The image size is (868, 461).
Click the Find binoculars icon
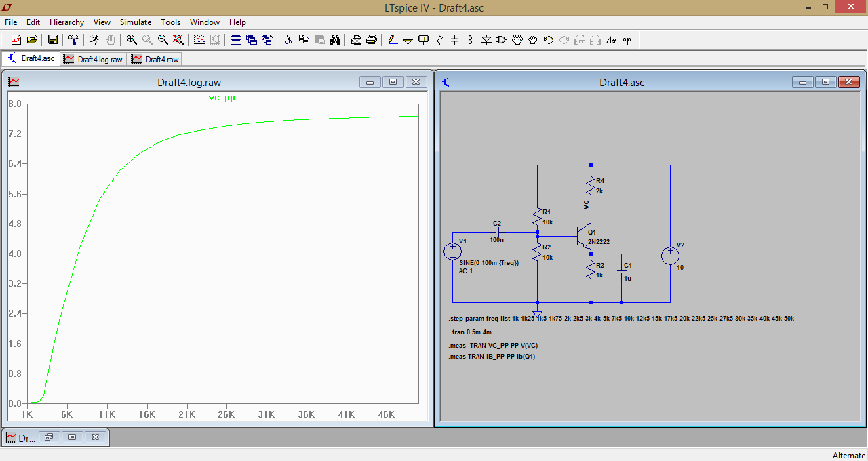[x=335, y=40]
